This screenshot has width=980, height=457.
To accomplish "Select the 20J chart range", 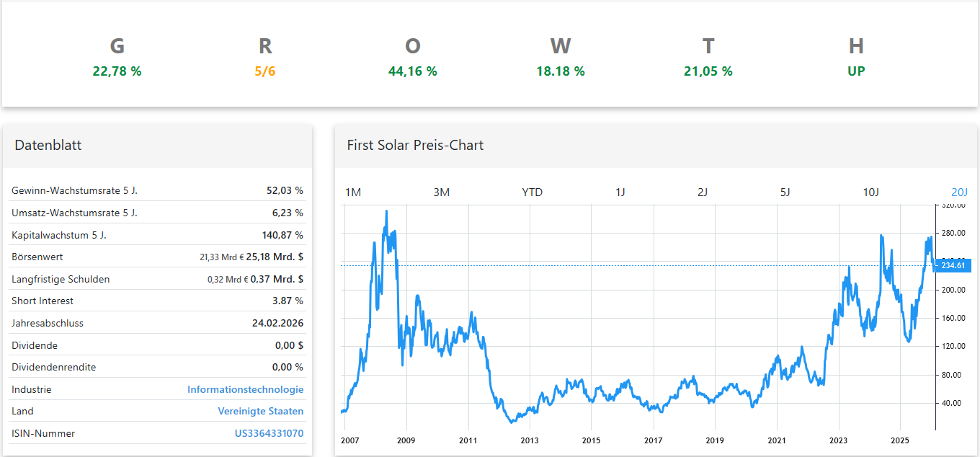I will point(959,192).
